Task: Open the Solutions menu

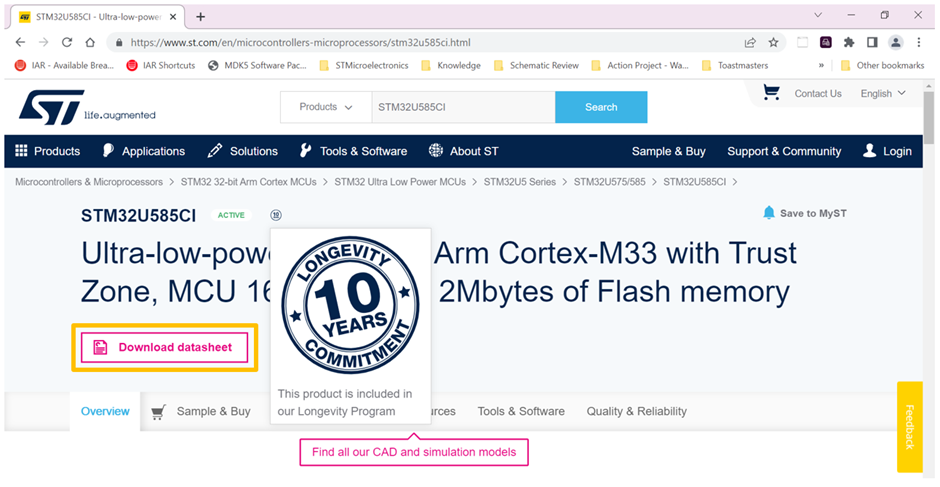Action: [x=242, y=151]
